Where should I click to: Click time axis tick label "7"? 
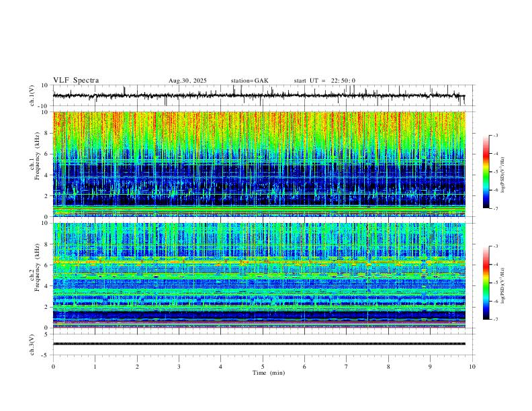coord(347,367)
